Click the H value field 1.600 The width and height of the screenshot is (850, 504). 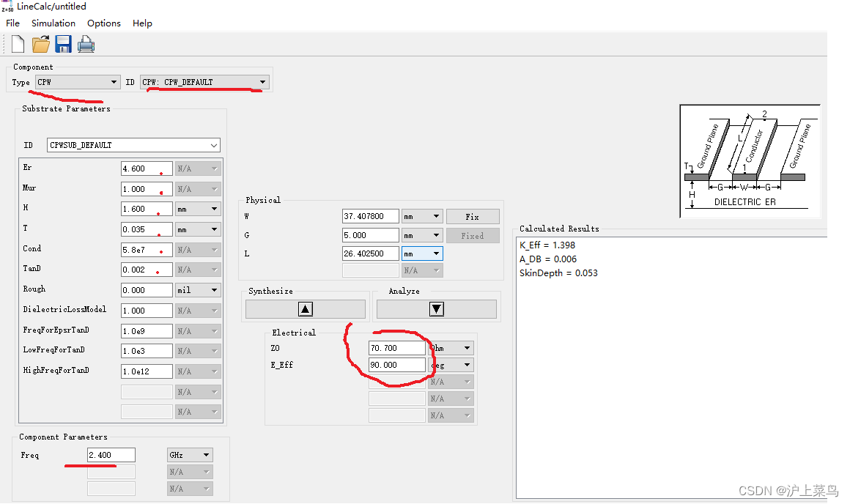tap(147, 209)
